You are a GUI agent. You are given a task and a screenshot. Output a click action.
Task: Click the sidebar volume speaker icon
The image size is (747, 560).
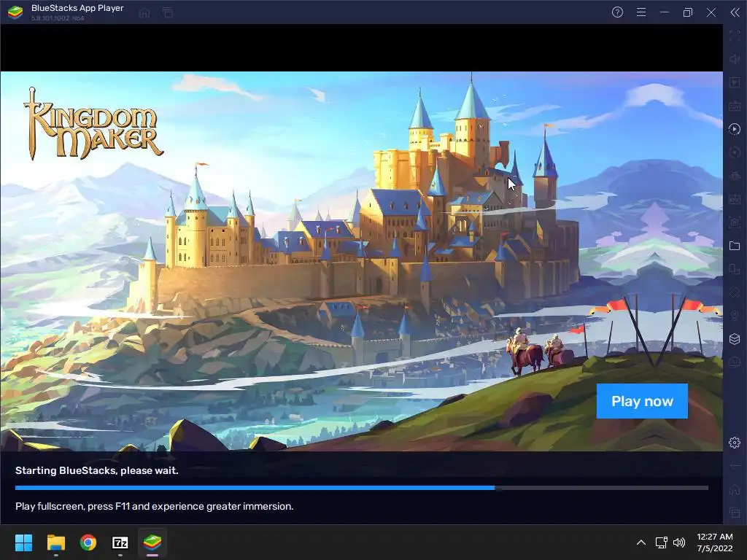735,59
